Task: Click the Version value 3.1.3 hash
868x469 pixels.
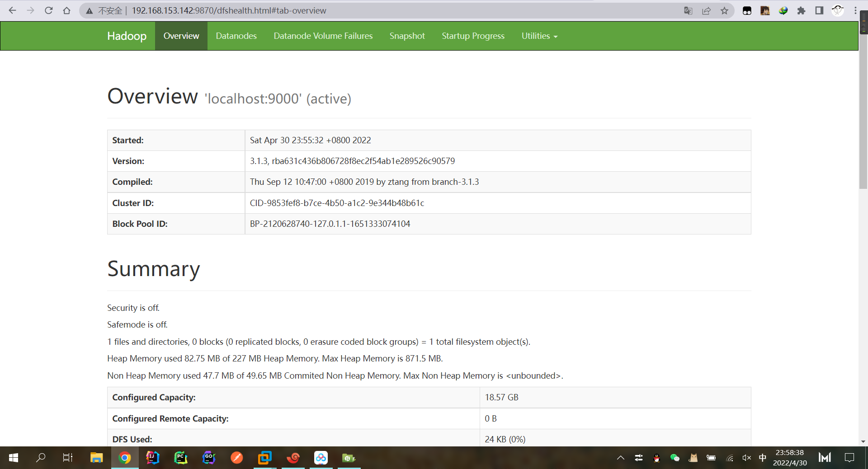Action: pyautogui.click(x=353, y=161)
